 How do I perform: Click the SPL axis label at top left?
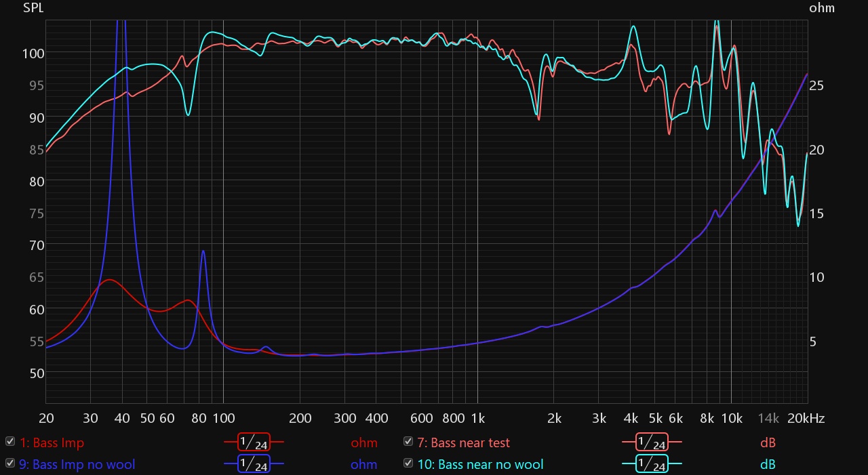(33, 8)
